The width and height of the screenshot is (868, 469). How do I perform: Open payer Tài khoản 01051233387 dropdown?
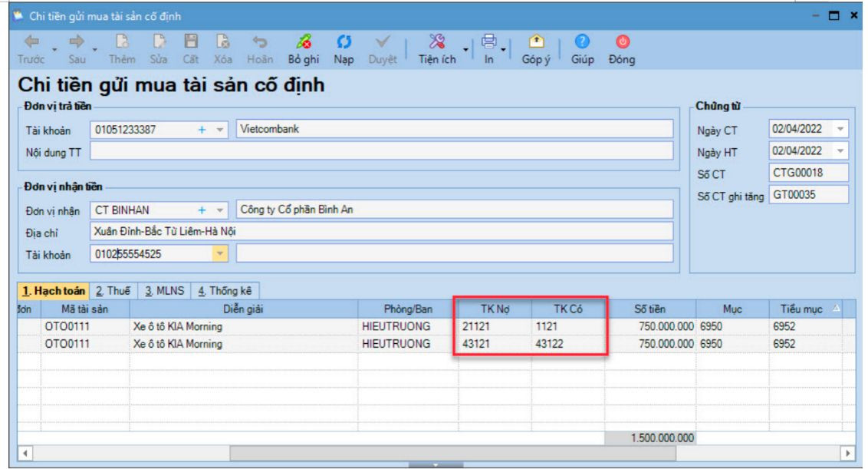pos(220,130)
